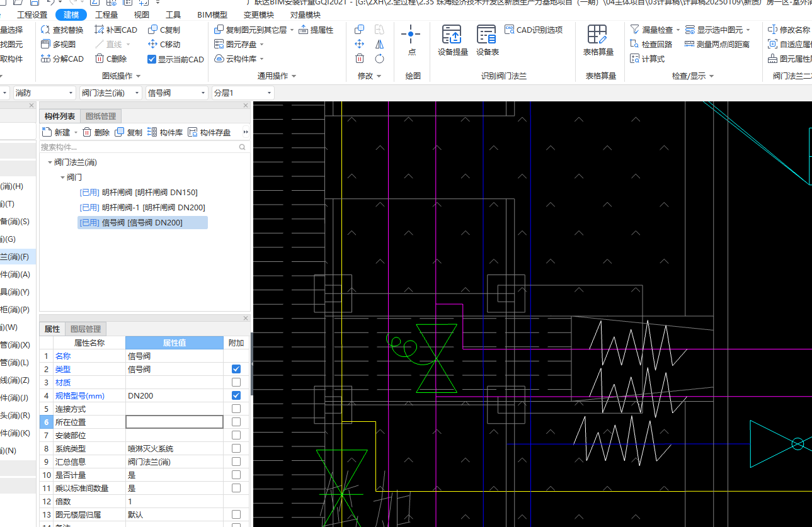
Task: Open 设备提量 device extraction
Action: 452,41
